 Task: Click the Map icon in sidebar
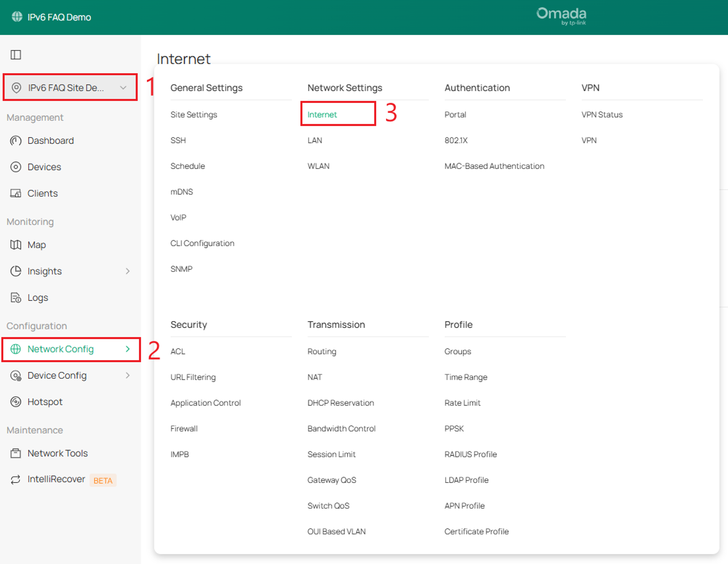(16, 245)
